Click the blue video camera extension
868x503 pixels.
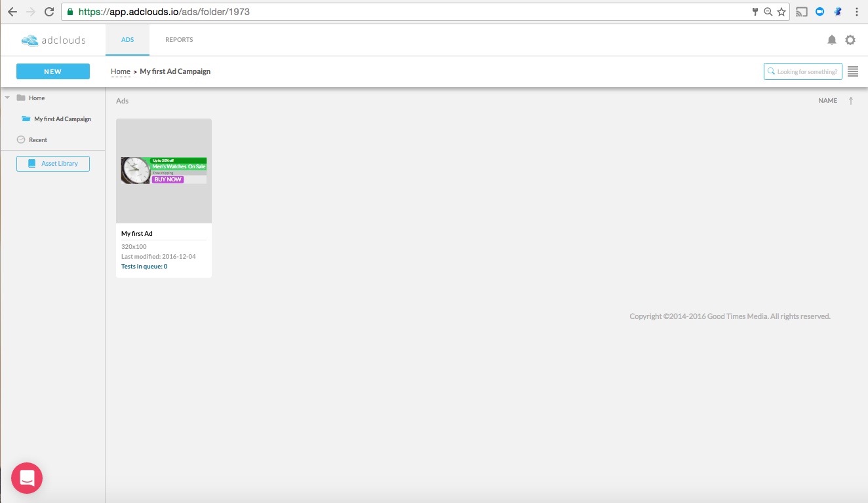tap(819, 12)
